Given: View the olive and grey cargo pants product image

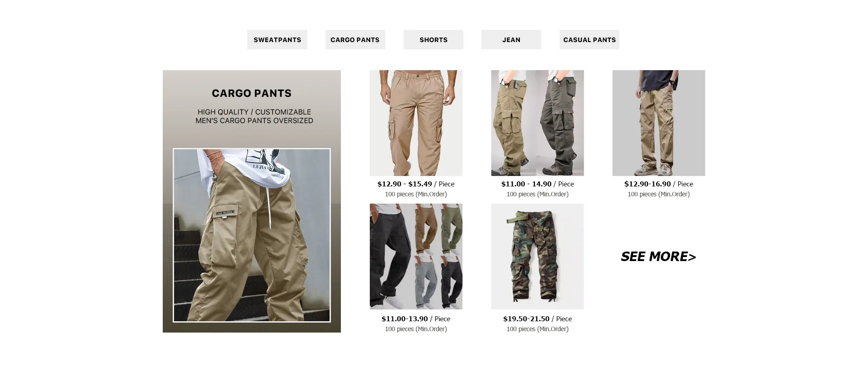Looking at the screenshot, I should point(538,123).
